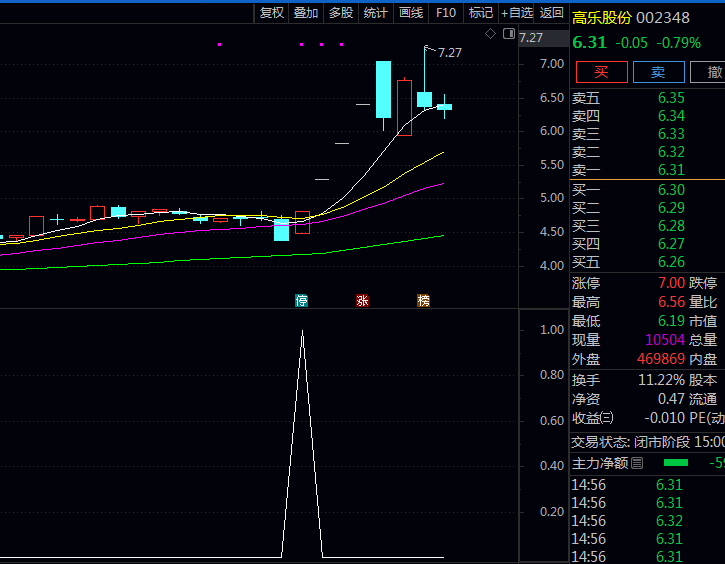The height and width of the screenshot is (564, 725).
Task: Select the 买三 price 6.28
Action: click(x=671, y=226)
